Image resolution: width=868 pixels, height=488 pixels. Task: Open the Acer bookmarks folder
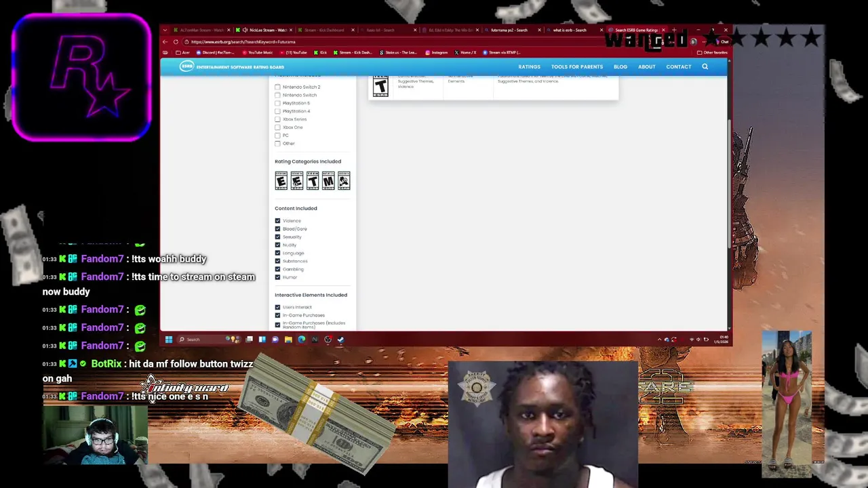182,52
